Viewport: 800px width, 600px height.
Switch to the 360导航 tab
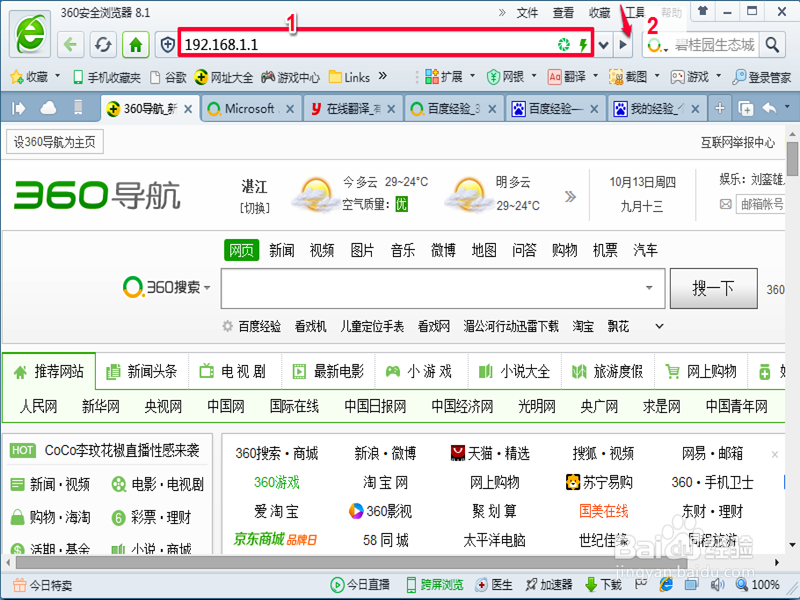[149, 109]
